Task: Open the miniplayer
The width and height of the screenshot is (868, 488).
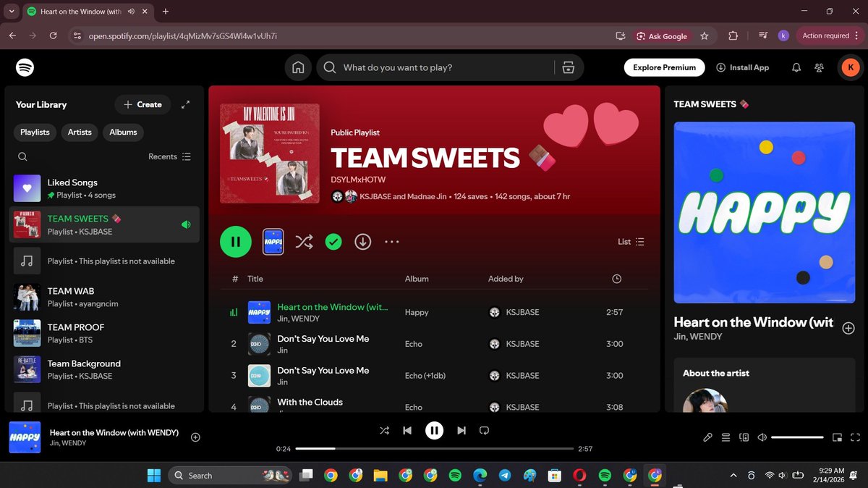Action: tap(837, 437)
